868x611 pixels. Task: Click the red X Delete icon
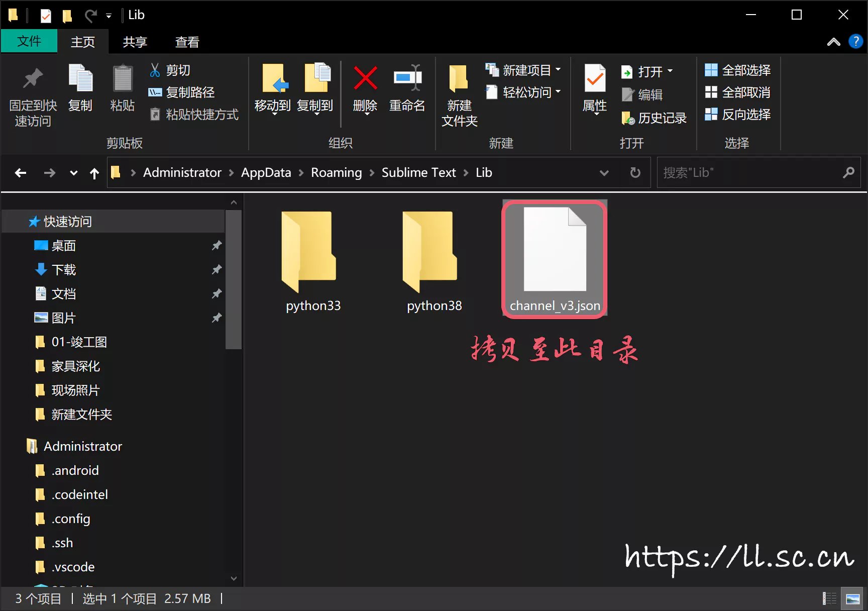click(365, 79)
